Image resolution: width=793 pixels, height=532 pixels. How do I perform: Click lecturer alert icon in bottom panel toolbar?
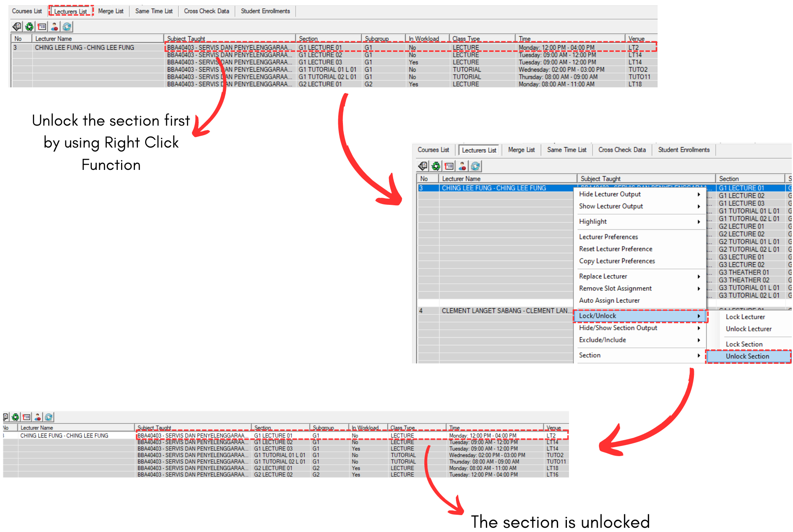tap(38, 417)
